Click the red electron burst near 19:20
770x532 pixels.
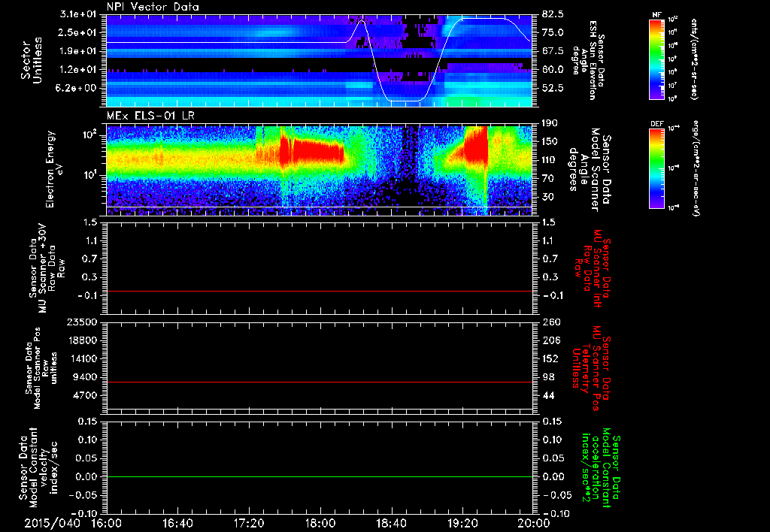[x=476, y=145]
